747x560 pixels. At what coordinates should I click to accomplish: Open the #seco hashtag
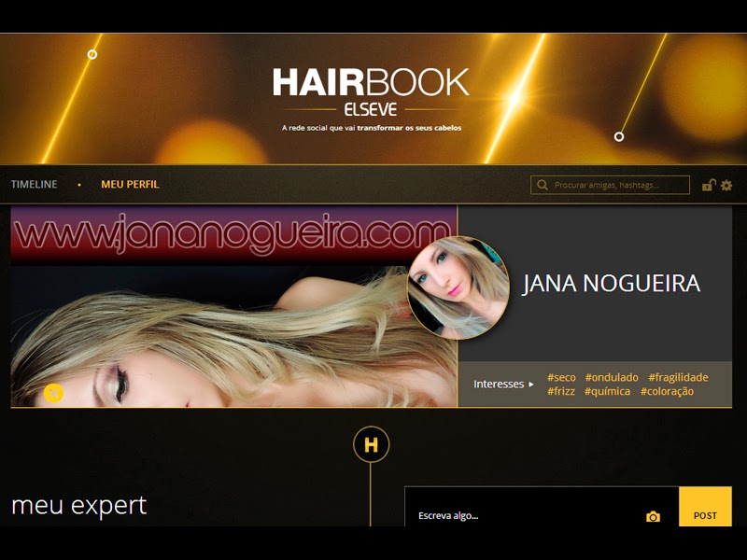[x=561, y=377]
